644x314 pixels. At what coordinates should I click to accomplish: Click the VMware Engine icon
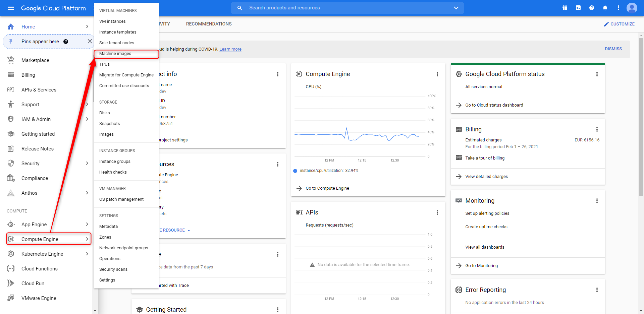click(x=11, y=298)
